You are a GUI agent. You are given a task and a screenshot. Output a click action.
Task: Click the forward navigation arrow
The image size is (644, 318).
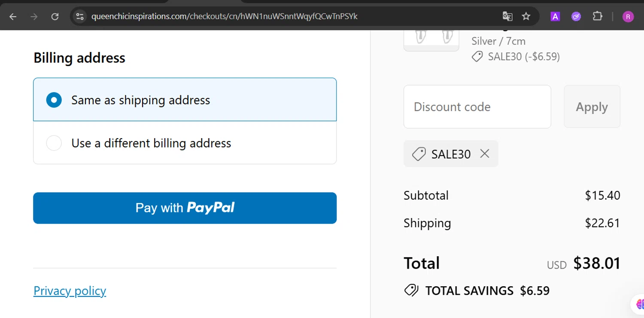(x=34, y=17)
